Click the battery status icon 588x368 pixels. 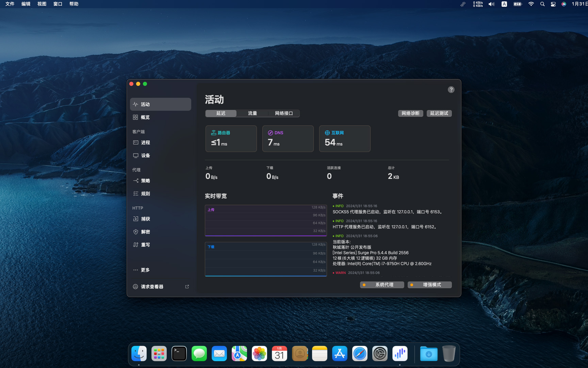(518, 4)
